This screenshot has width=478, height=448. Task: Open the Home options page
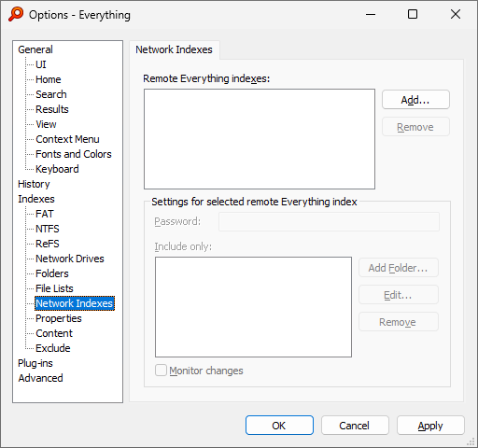pos(49,79)
